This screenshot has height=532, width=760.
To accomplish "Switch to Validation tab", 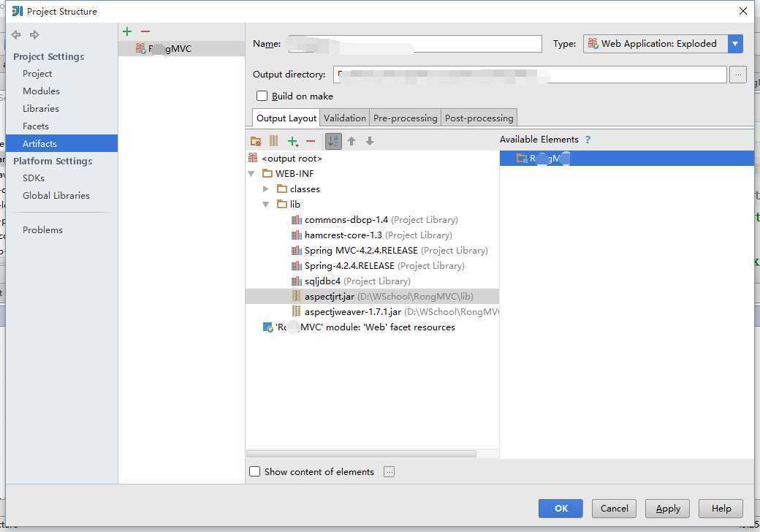I will (x=345, y=118).
